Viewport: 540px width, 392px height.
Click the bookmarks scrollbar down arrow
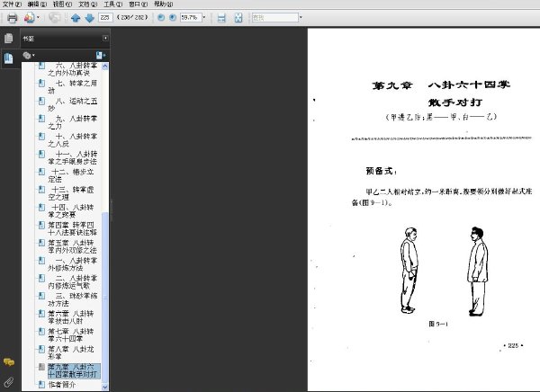(x=105, y=388)
